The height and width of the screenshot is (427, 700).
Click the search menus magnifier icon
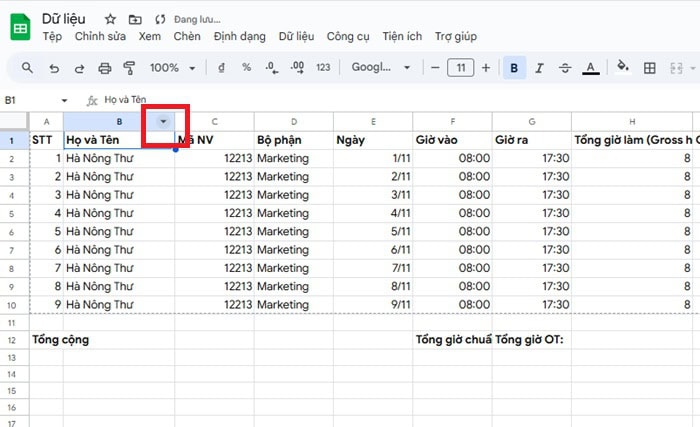coord(27,68)
